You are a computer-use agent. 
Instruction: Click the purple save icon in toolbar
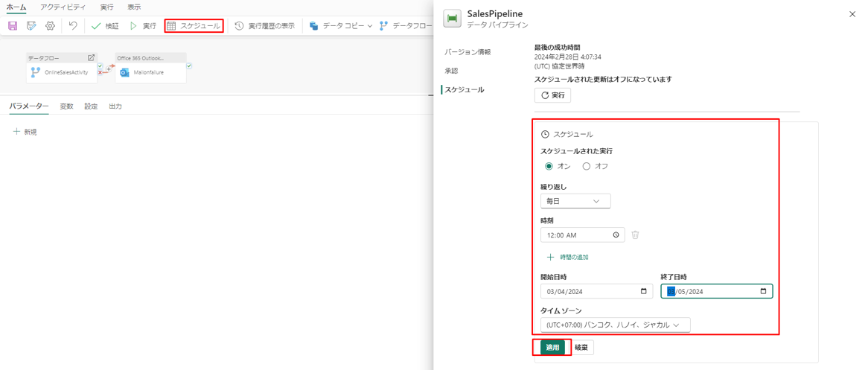13,26
